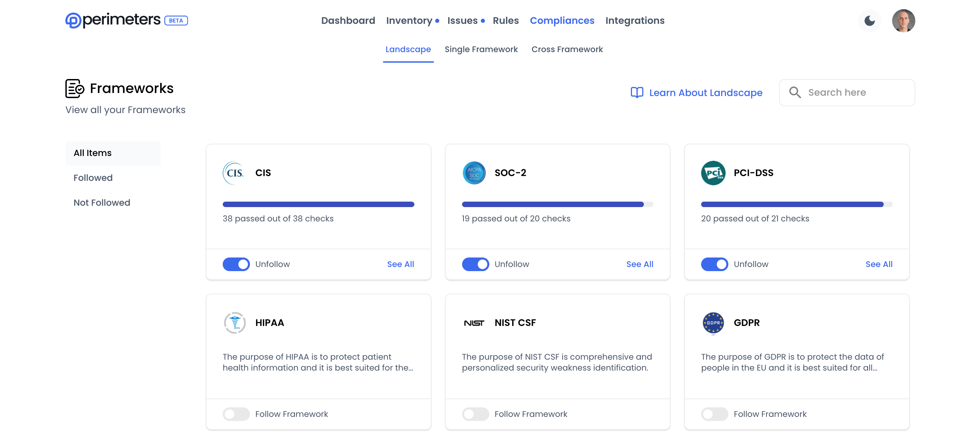Click the CIS framework logo
Viewport: 980px width, 438px height.
tap(234, 173)
